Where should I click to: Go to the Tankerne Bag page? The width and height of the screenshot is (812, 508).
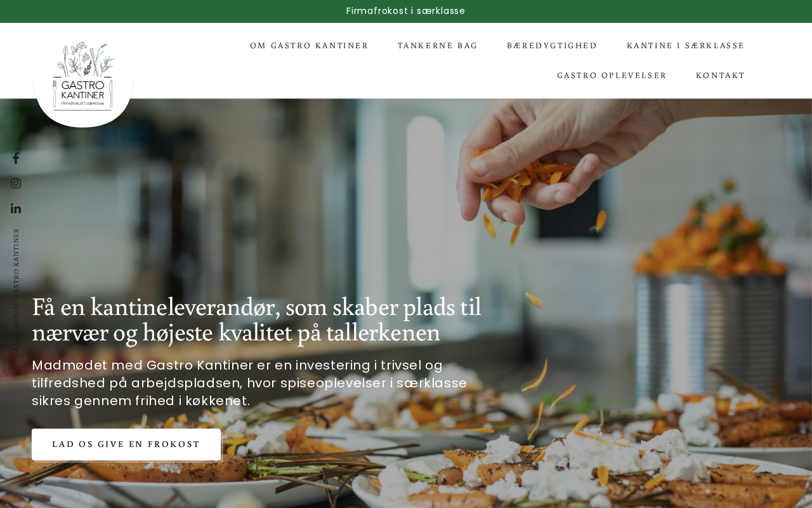pos(438,46)
